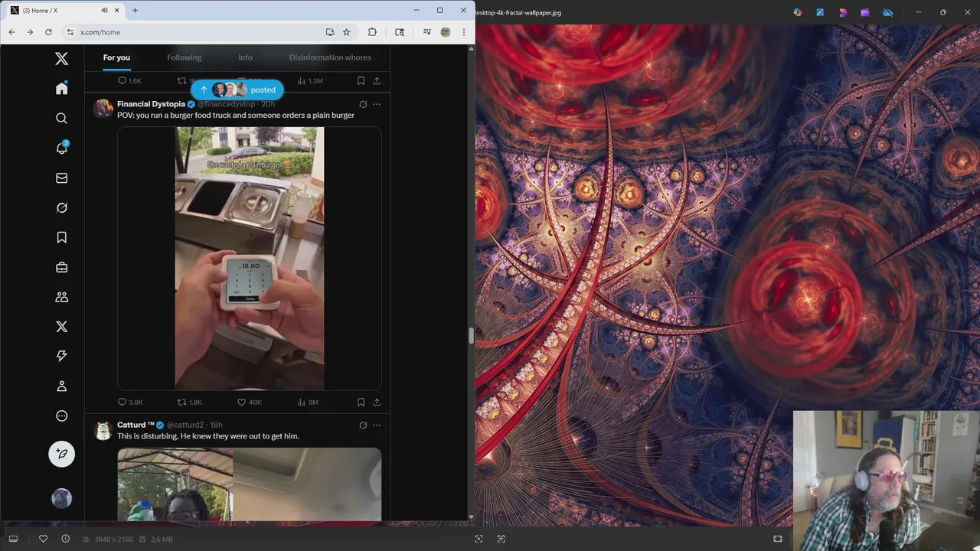Open Jobs briefcase in X sidebar
Image resolution: width=980 pixels, height=551 pixels.
(62, 267)
